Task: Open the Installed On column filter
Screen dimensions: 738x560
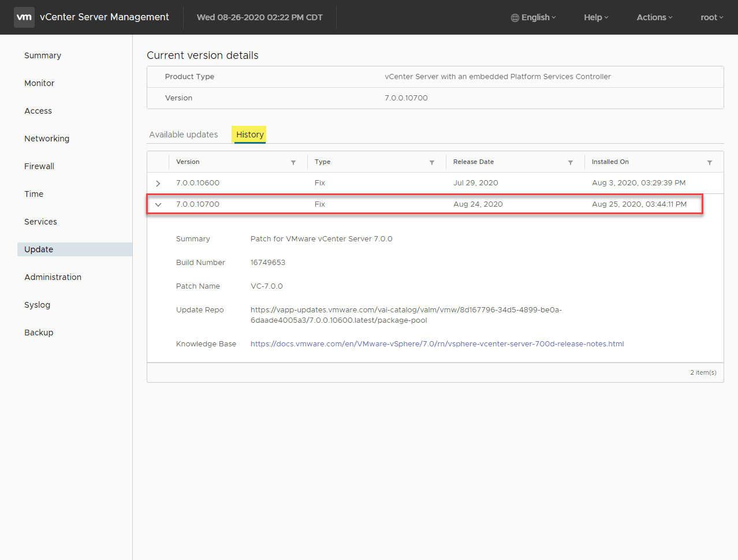Action: (x=710, y=162)
